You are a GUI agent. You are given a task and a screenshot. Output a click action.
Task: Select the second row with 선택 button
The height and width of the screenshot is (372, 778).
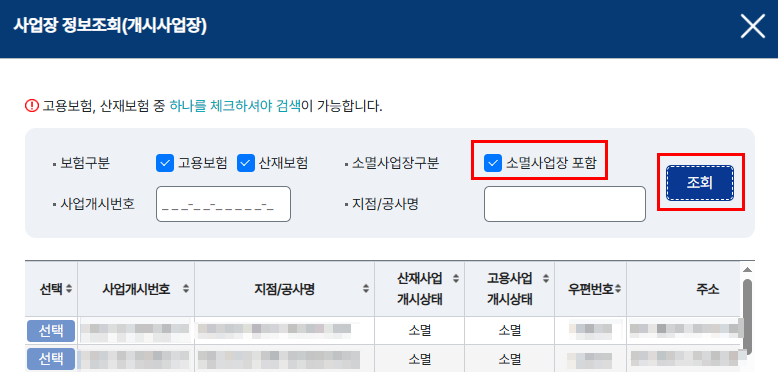click(51, 359)
